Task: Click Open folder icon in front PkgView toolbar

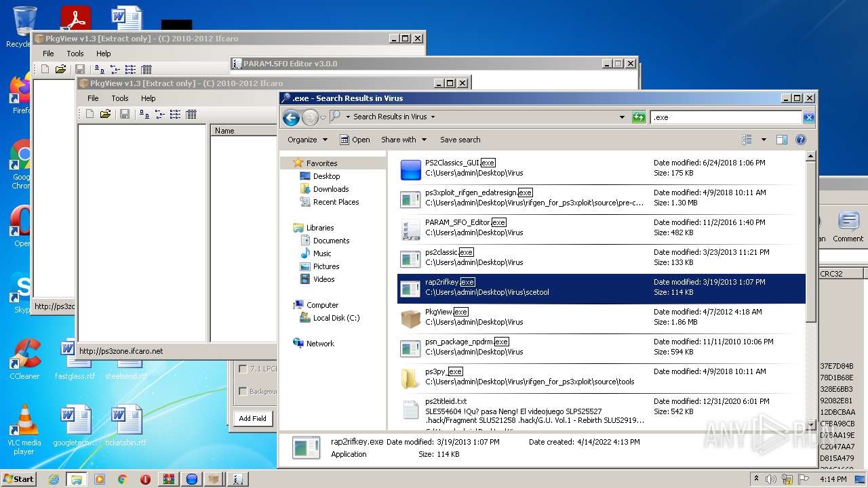Action: [105, 114]
